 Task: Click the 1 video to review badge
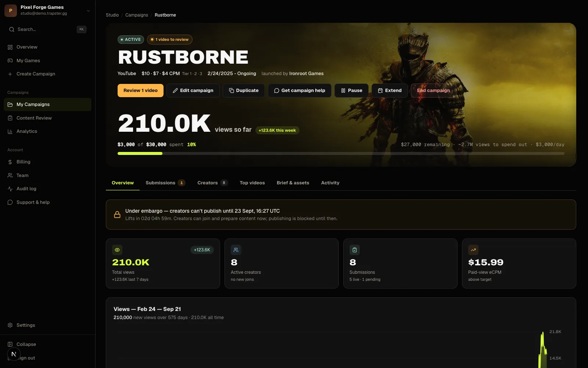coord(170,39)
